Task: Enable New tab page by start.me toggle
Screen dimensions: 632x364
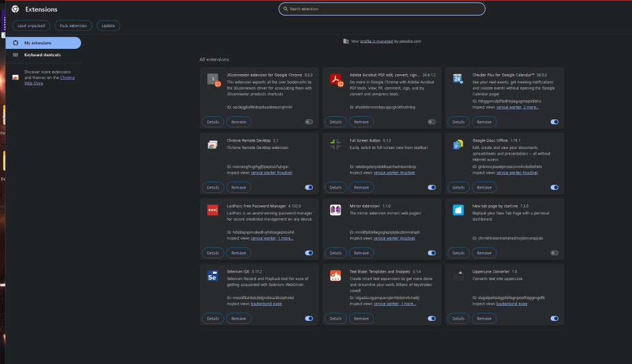Action: (555, 253)
